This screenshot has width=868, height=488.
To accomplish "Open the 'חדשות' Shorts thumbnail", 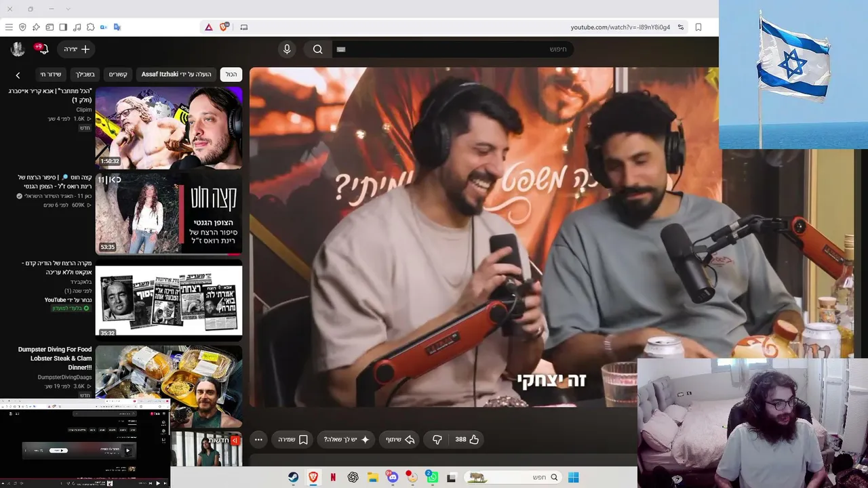I will pos(206,449).
